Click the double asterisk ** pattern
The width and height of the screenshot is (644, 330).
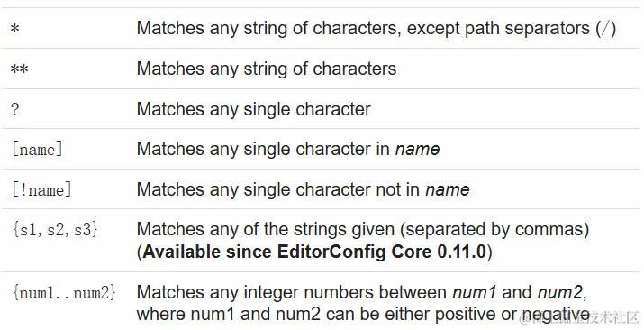click(19, 69)
